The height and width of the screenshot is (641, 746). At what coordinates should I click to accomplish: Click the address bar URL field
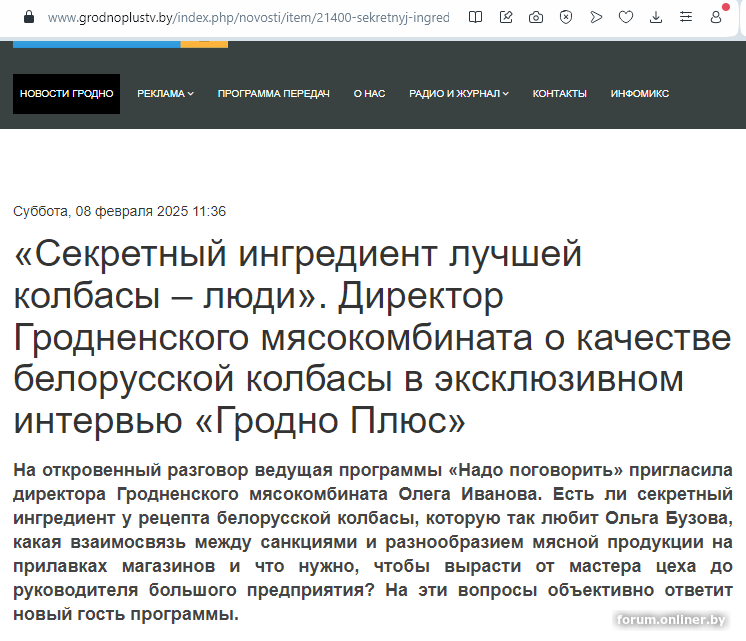pos(248,18)
